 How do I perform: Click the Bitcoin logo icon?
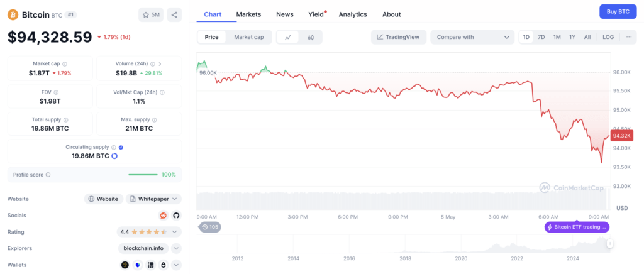click(13, 14)
